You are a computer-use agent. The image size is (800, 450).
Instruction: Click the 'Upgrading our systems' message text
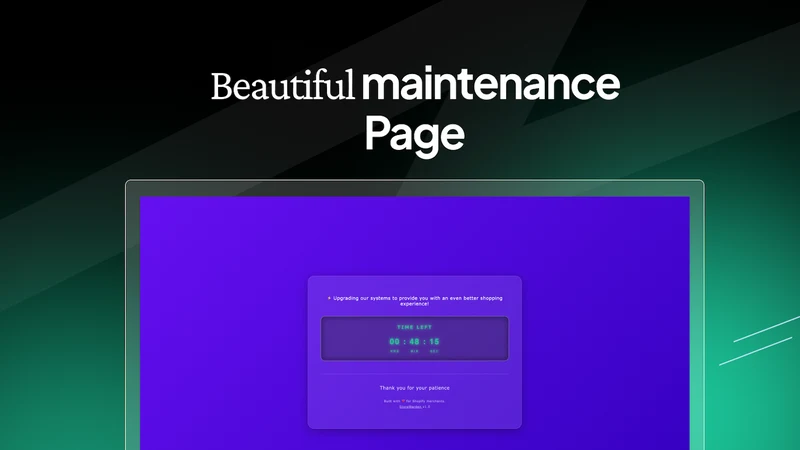[x=417, y=301]
